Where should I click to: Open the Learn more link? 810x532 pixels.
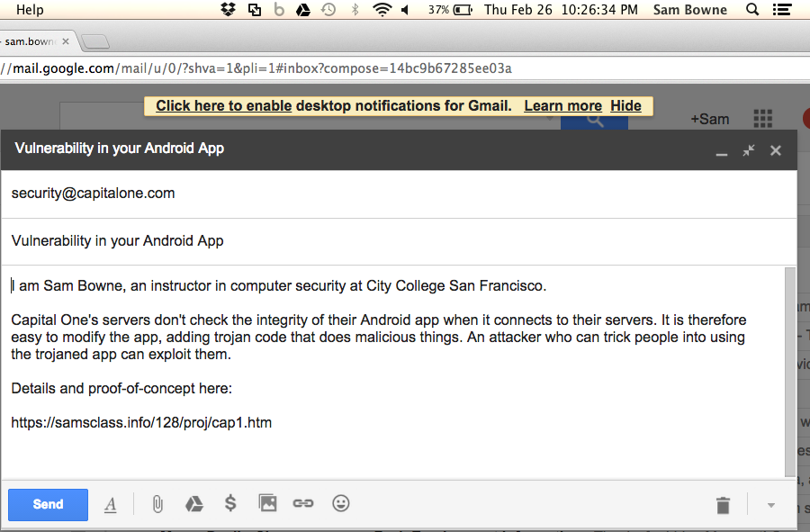[x=562, y=106]
